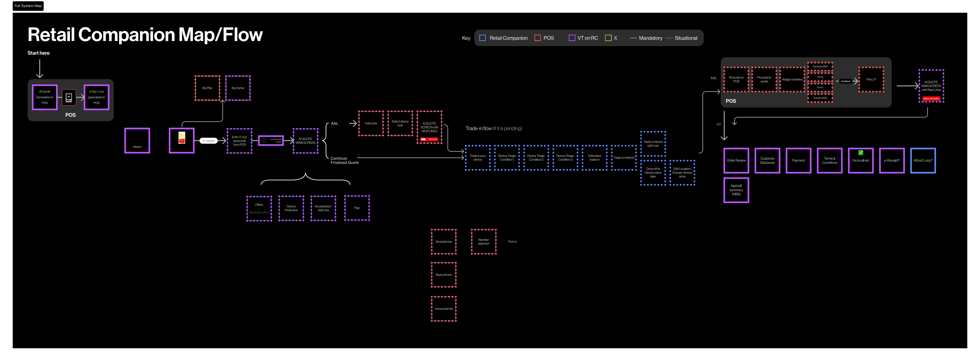Image resolution: width=980 pixels, height=361 pixels.
Task: Select AI QUOTE MAIN SCREEN with New Lines
Action: [x=931, y=86]
